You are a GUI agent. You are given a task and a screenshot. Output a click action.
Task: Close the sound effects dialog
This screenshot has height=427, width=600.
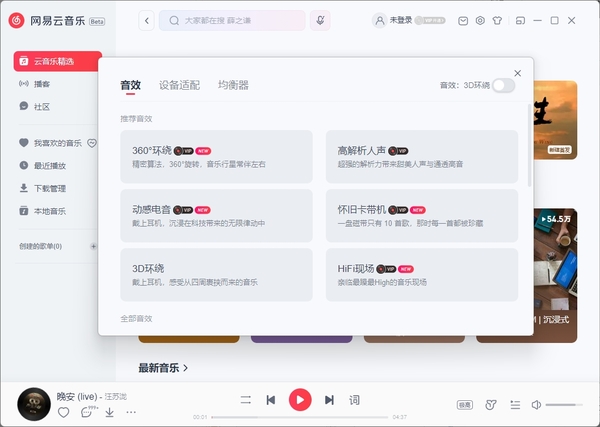point(517,73)
